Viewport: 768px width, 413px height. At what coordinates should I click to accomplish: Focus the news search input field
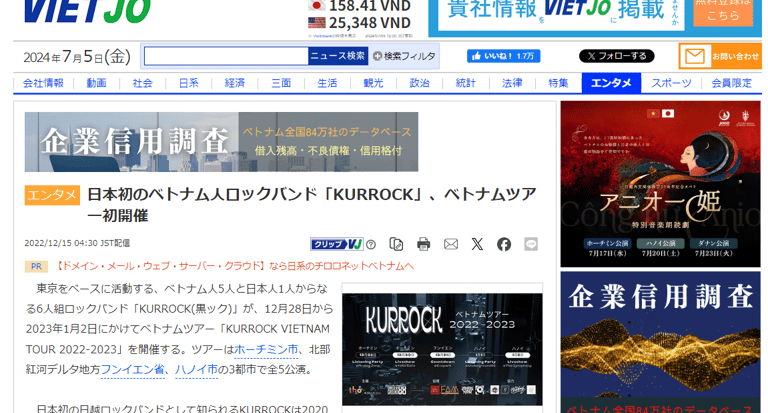tap(226, 56)
